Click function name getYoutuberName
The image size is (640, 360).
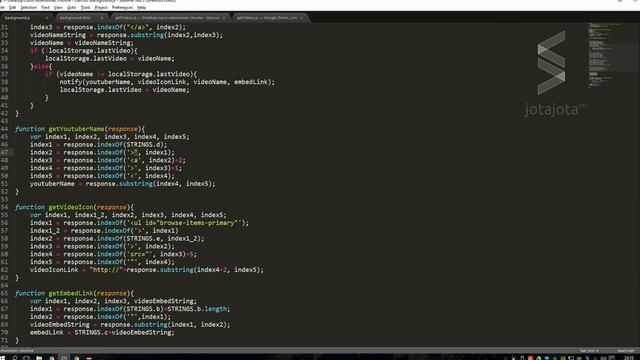click(76, 129)
